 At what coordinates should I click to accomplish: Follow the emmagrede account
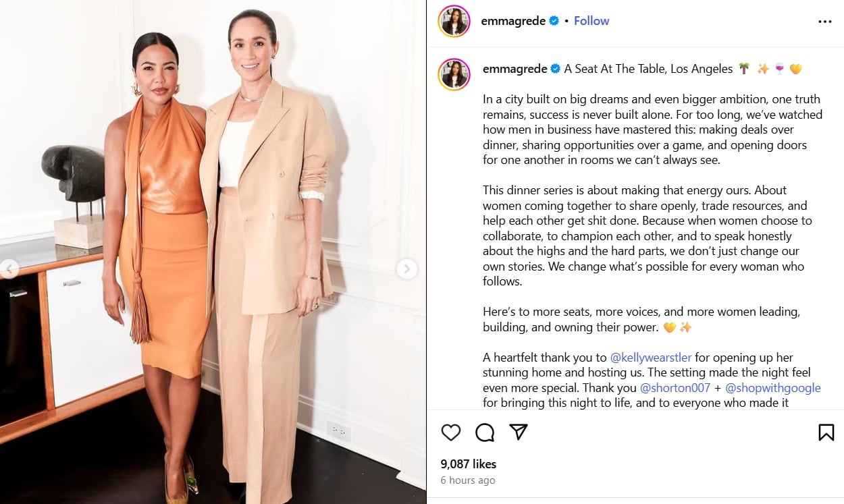(x=591, y=21)
